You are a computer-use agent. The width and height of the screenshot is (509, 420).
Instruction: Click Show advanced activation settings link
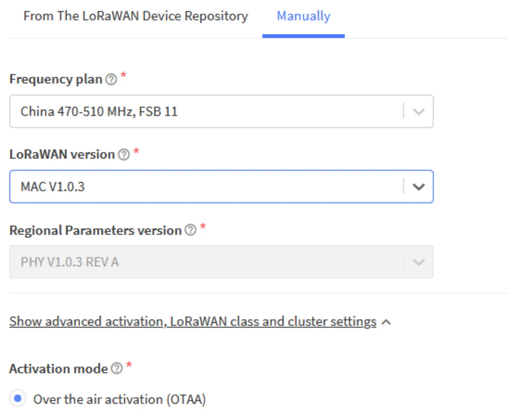click(x=193, y=322)
